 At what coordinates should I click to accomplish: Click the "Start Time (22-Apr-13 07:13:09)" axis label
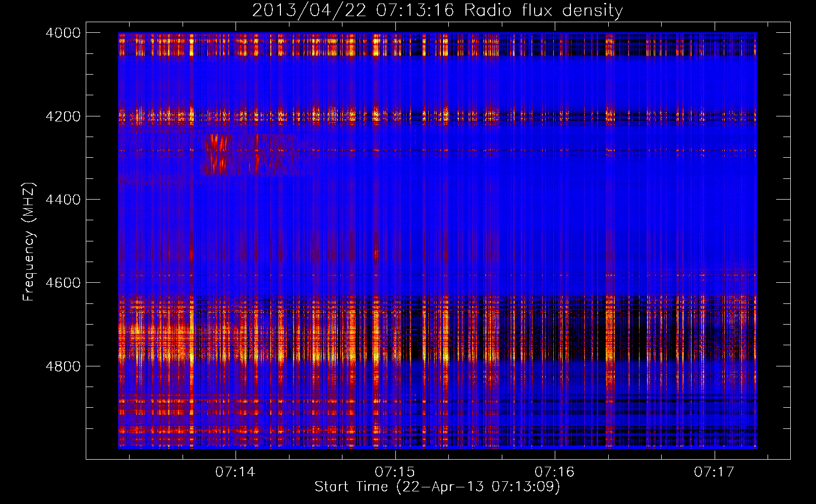pyautogui.click(x=437, y=487)
